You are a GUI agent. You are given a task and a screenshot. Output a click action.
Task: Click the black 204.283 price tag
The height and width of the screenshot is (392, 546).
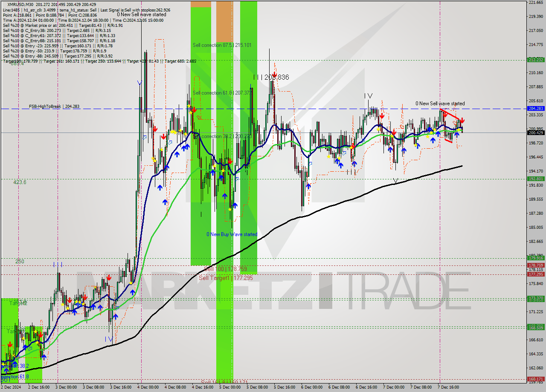coord(535,109)
